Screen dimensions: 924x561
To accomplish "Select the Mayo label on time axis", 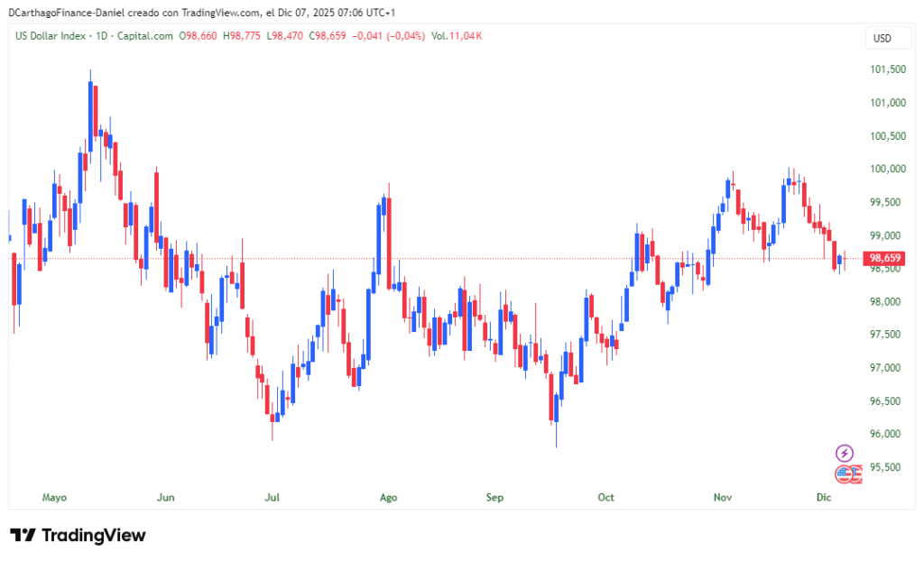I will (55, 497).
